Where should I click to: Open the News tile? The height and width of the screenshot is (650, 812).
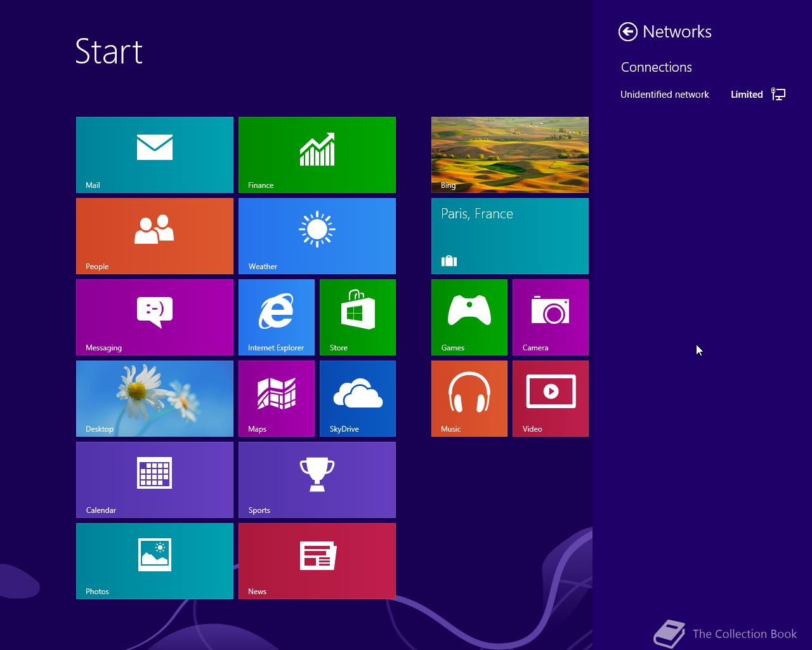coord(317,561)
